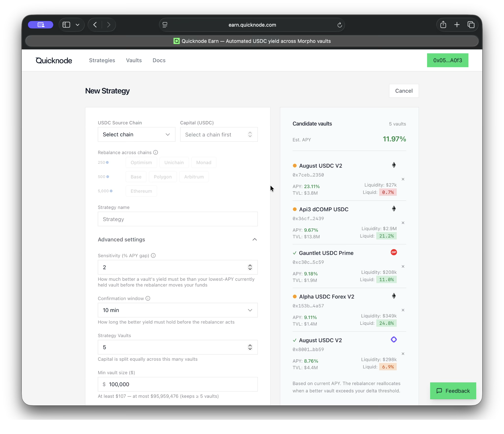Open the Alpha USDC Forex V2 vault name
This screenshot has height=434, width=504.
pos(327,297)
